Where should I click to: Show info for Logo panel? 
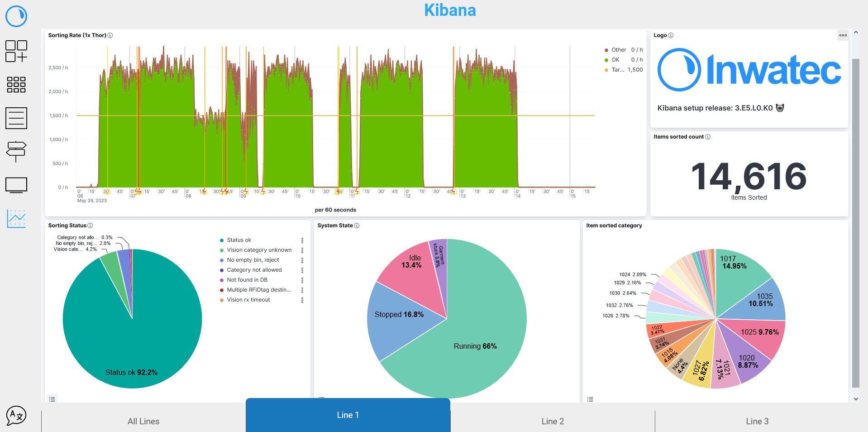pyautogui.click(x=671, y=35)
